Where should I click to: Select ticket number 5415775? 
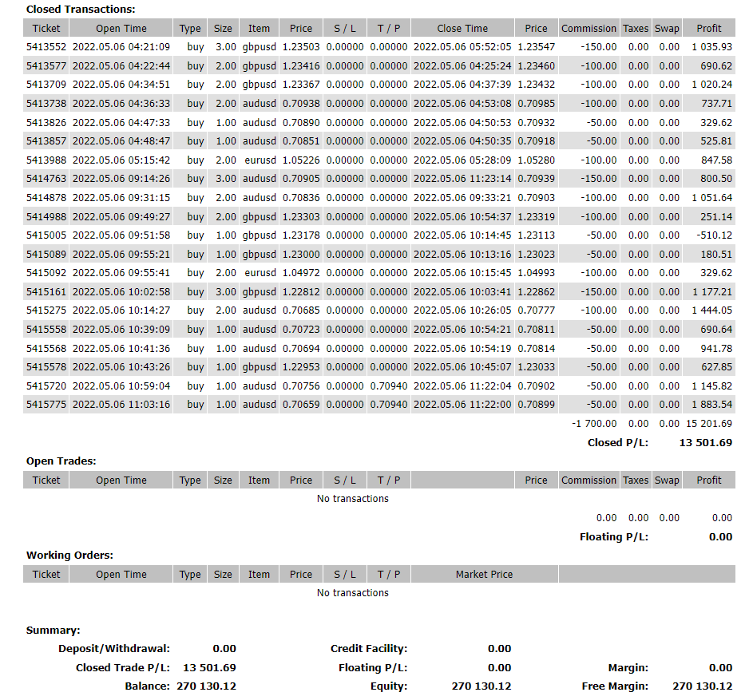coord(46,405)
